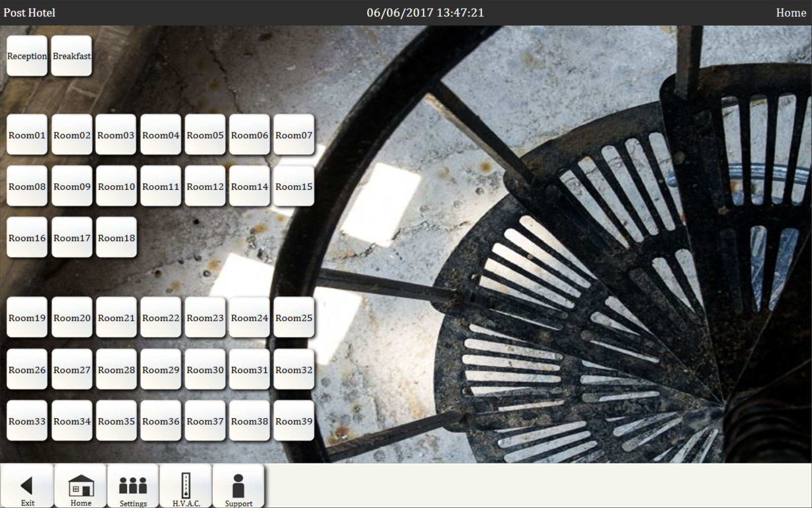Screen dimensions: 812x508
Task: Choose Room09
Action: point(72,186)
